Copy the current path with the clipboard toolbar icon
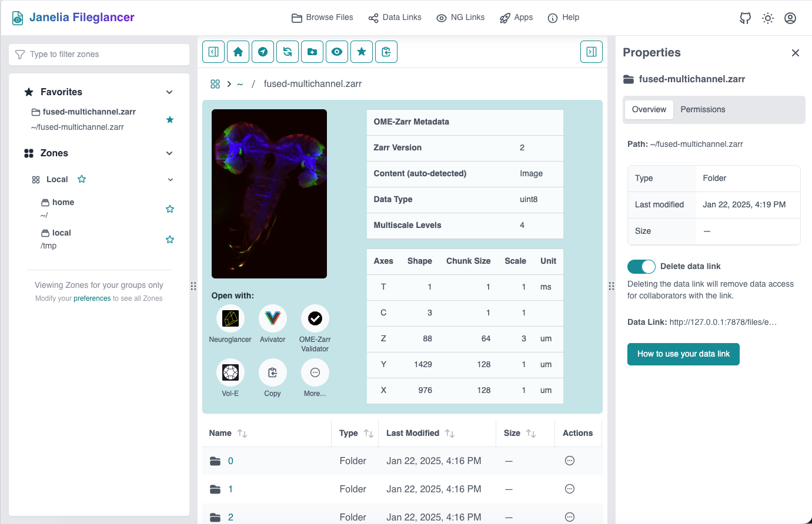 click(x=386, y=52)
